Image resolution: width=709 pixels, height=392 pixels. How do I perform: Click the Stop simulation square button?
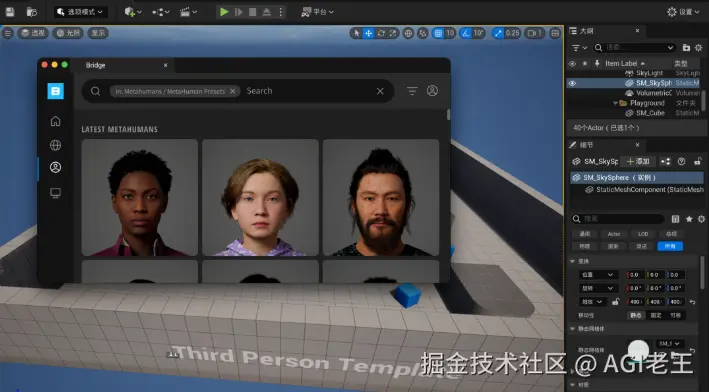(253, 12)
